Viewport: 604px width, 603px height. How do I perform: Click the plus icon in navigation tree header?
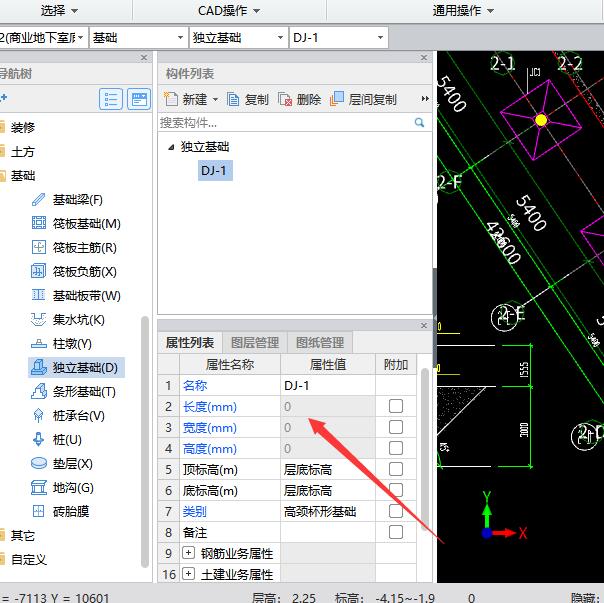click(x=3, y=98)
